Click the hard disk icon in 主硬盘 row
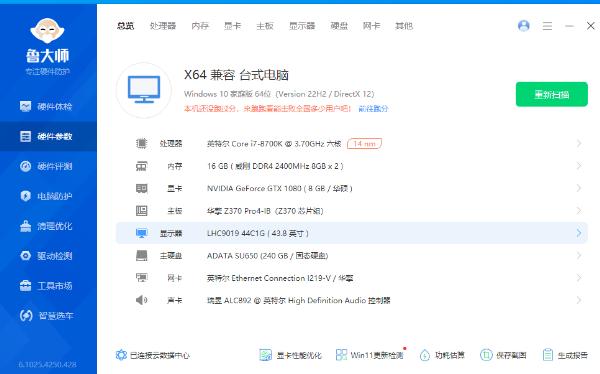The height and width of the screenshot is (374, 600). pyautogui.click(x=142, y=255)
